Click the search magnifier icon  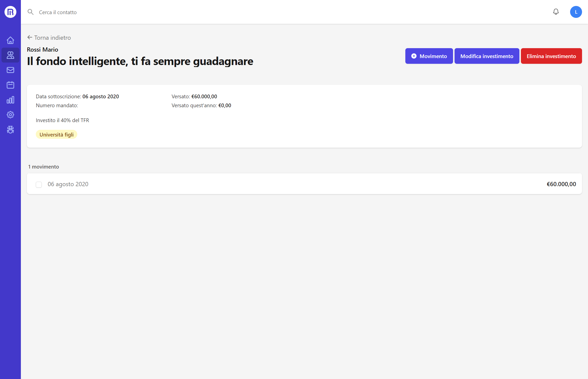pos(30,12)
